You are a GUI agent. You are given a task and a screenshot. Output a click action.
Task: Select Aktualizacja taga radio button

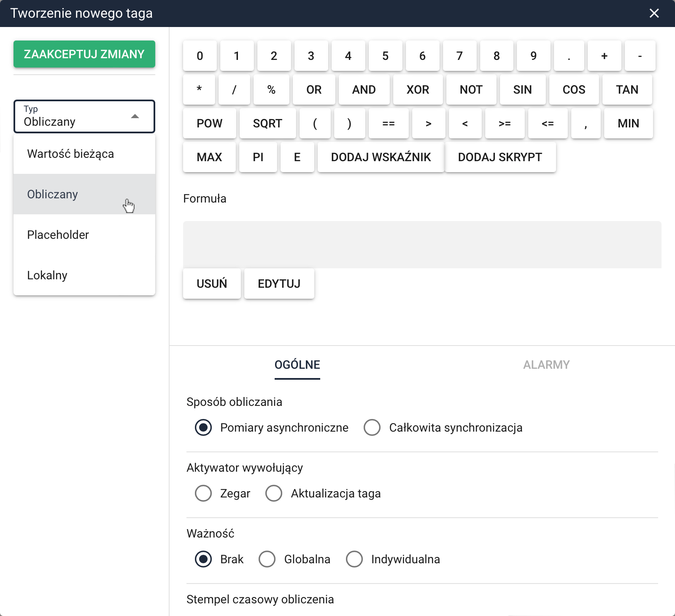point(274,493)
